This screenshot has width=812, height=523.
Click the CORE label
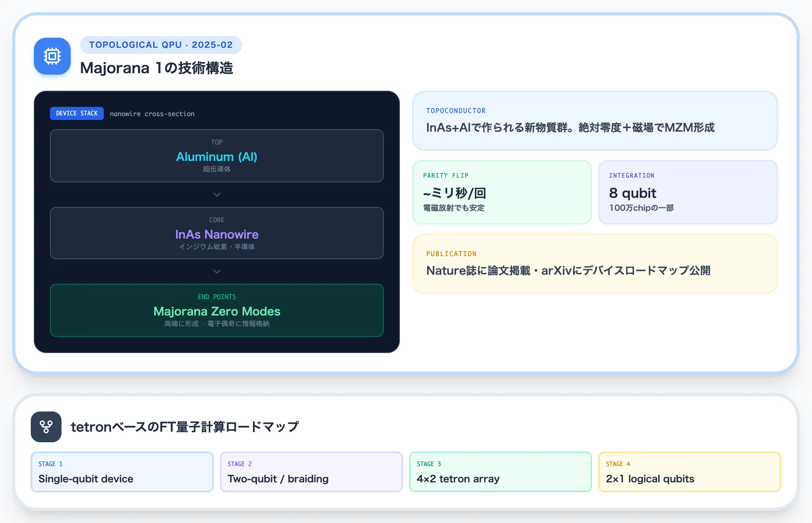217,220
